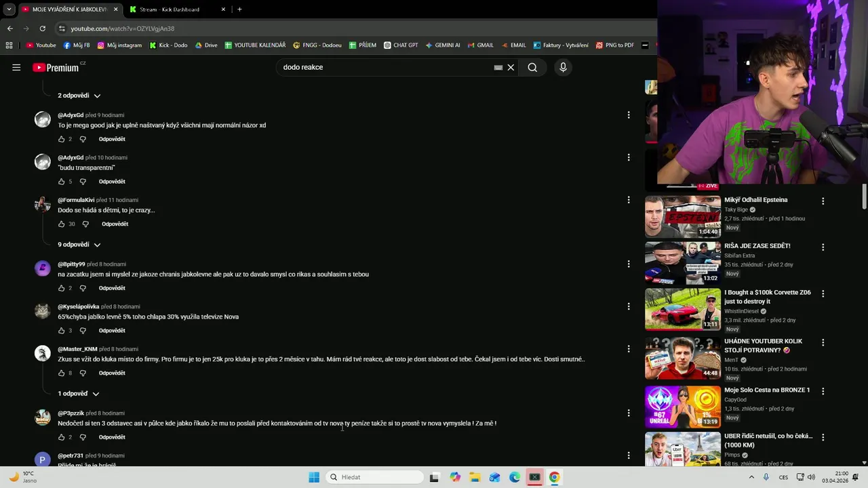The image size is (868, 488).
Task: Open Můj FB bookmark
Action: point(77,45)
